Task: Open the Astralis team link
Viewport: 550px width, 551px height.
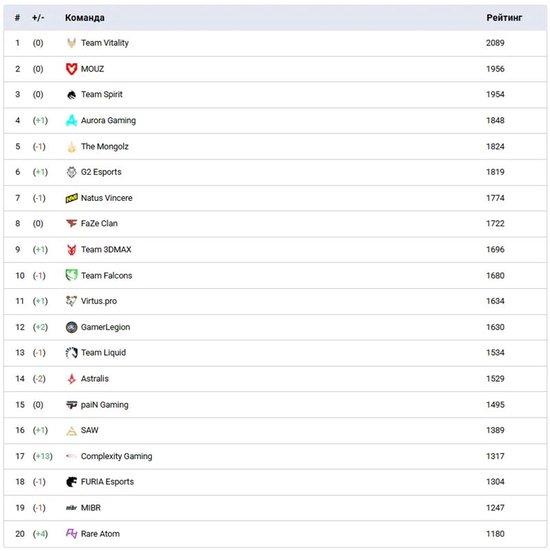Action: pos(95,379)
